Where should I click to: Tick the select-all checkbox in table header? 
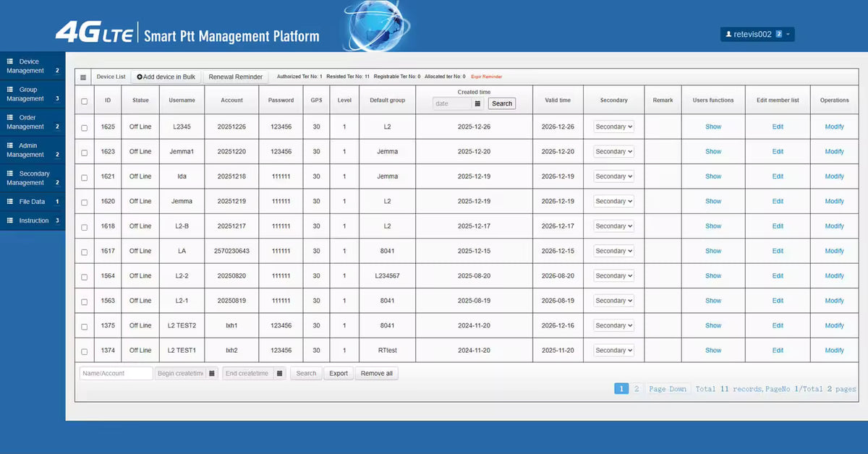coord(85,101)
